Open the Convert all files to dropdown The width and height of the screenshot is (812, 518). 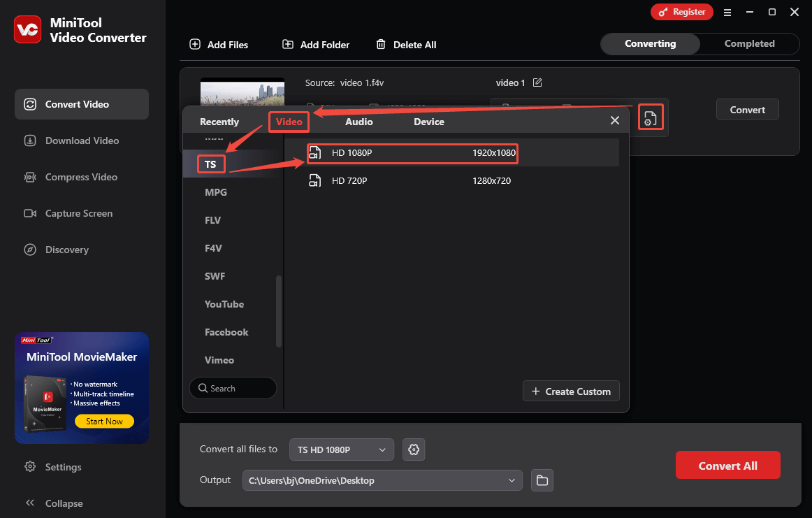[341, 449]
